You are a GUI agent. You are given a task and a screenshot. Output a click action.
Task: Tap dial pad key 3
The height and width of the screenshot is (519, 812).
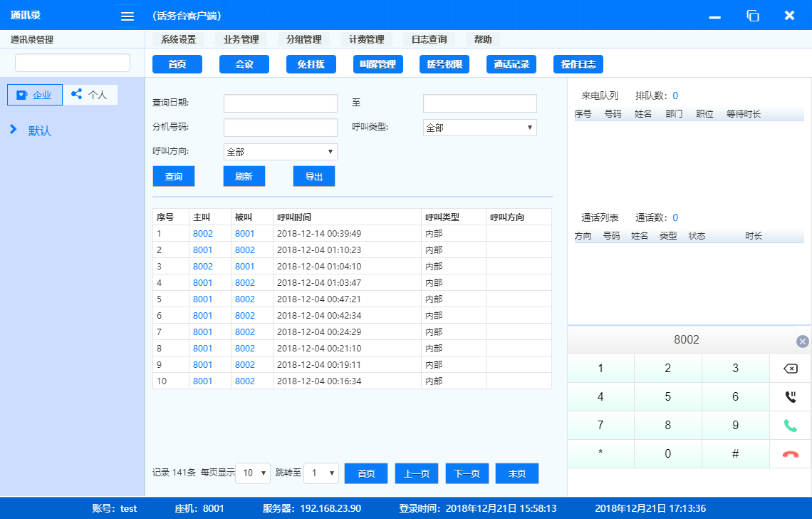[x=735, y=369]
